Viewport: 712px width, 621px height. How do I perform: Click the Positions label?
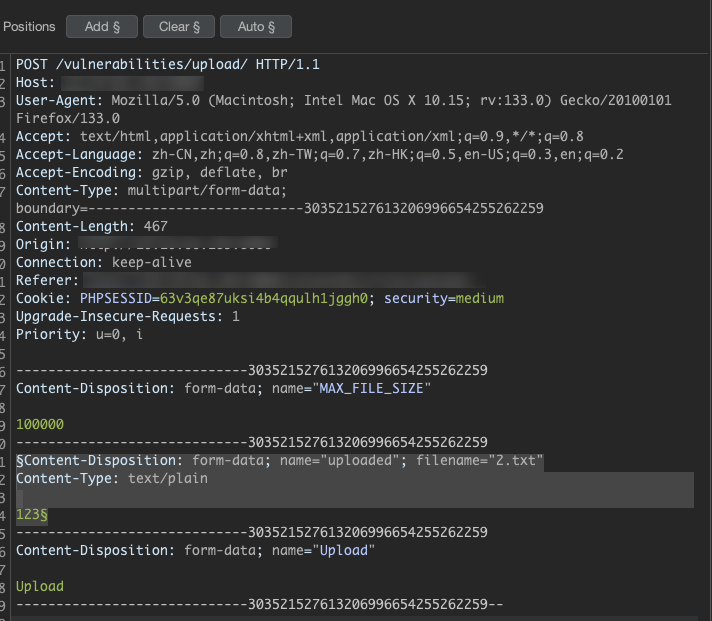(x=29, y=26)
